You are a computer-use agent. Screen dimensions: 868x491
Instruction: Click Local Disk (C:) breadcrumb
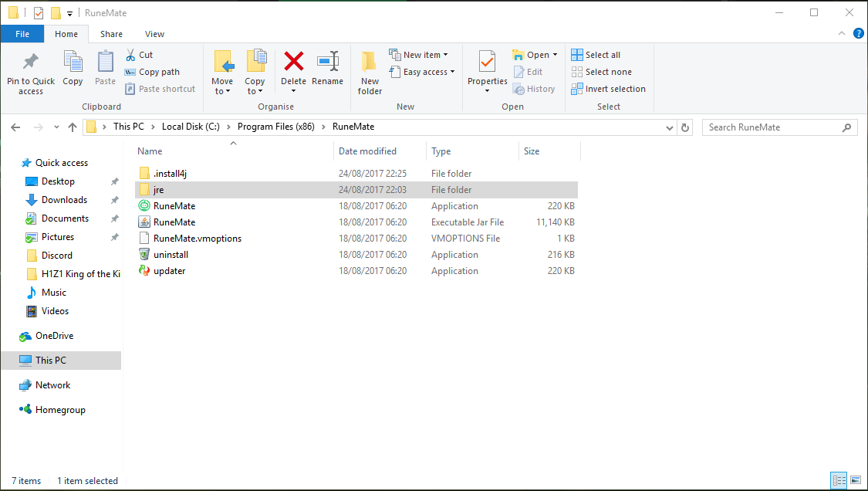(191, 127)
